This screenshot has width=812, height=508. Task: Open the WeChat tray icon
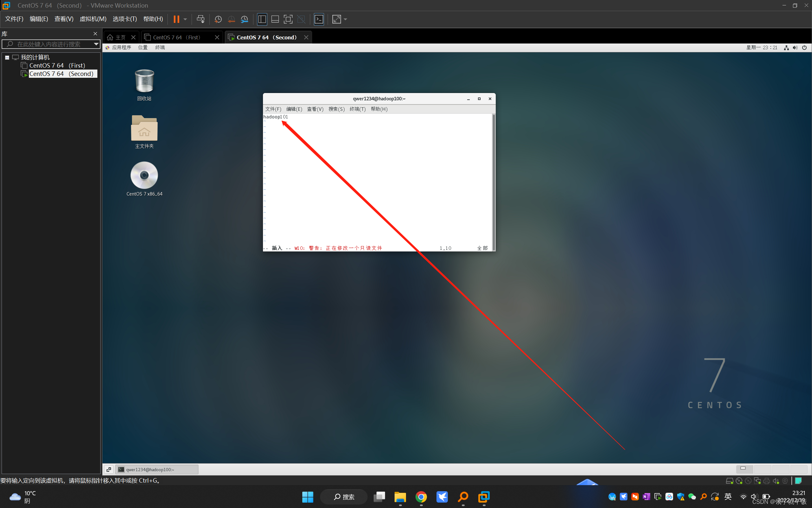pos(692,497)
